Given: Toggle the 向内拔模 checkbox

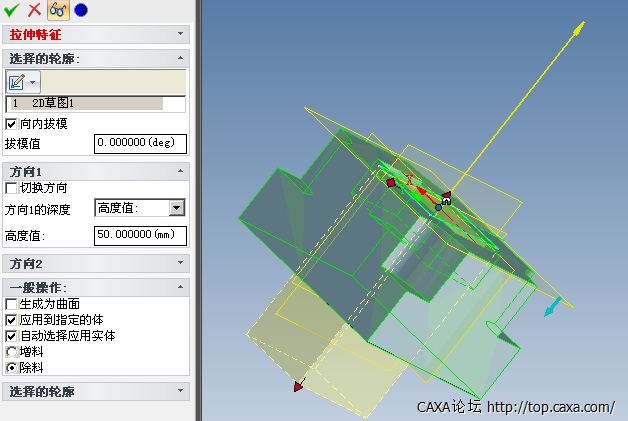Looking at the screenshot, I should point(11,124).
